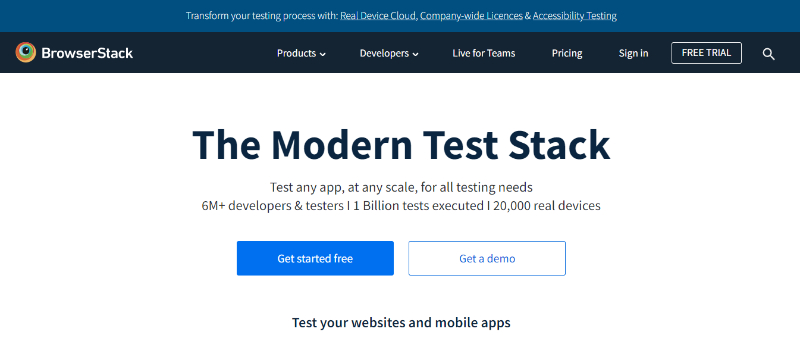Follow the Real Device Cloud link
The width and height of the screenshot is (800, 363).
[379, 16]
